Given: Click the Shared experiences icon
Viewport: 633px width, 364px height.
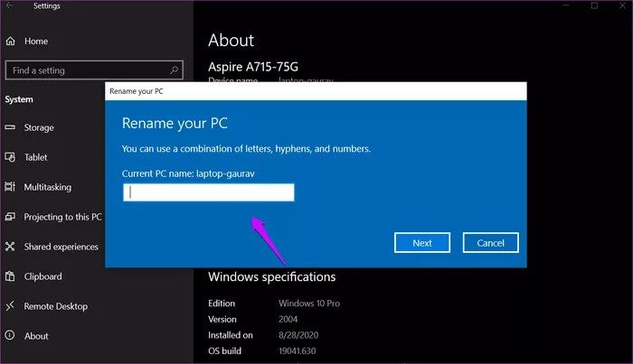Looking at the screenshot, I should point(10,247).
